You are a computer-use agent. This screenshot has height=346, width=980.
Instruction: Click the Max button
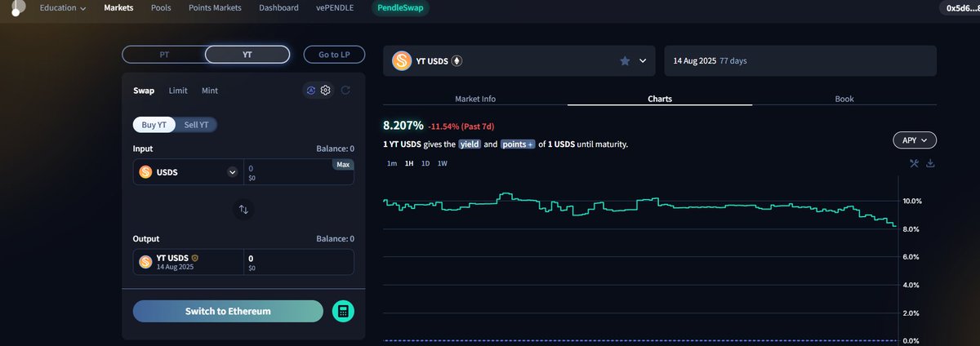point(343,165)
